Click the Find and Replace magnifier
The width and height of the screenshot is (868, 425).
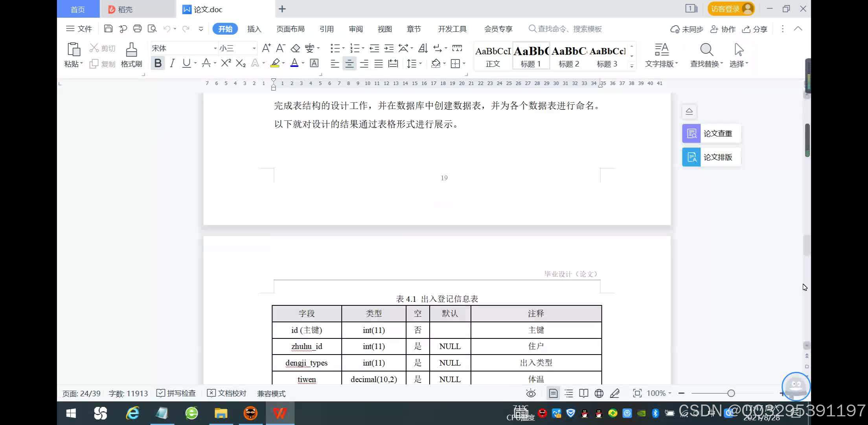706,50
